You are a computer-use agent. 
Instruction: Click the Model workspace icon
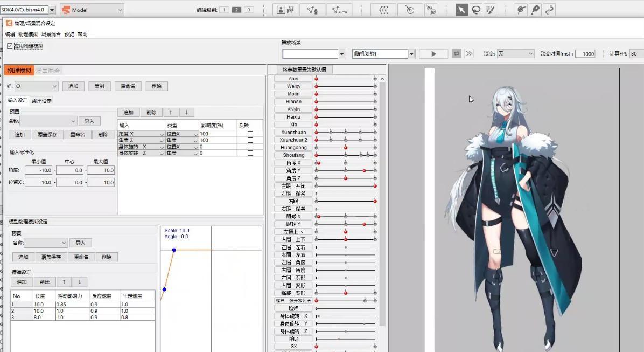click(x=66, y=10)
